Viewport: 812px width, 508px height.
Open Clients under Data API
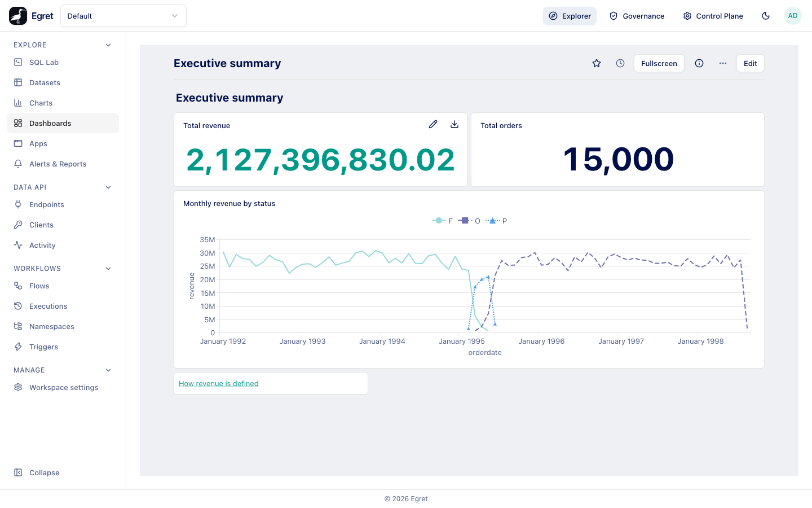pos(63,225)
